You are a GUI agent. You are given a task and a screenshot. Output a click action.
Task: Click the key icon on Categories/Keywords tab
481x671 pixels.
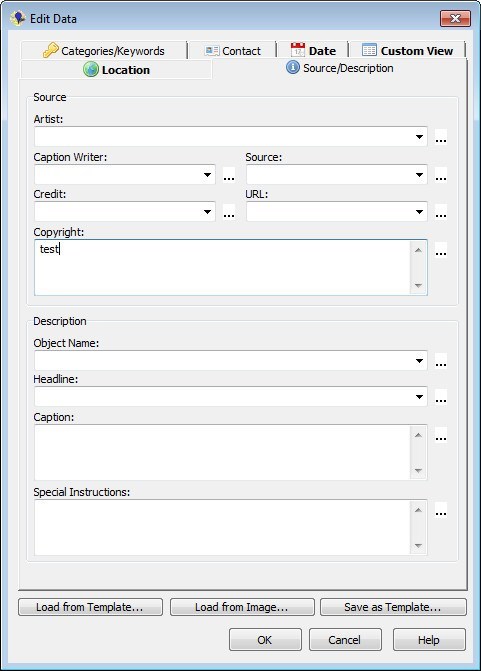[x=50, y=50]
